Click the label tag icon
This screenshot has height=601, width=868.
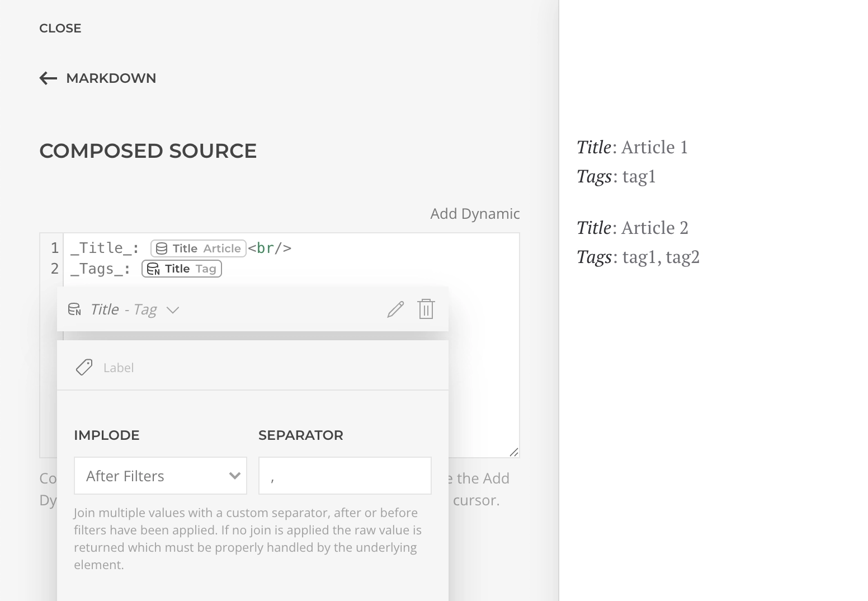click(x=84, y=368)
